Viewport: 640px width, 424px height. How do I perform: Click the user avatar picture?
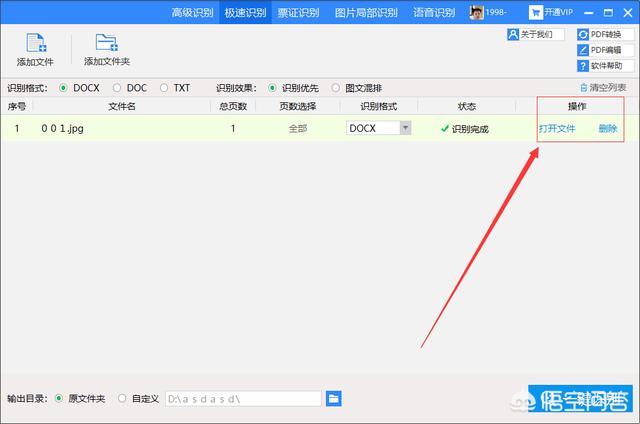479,13
